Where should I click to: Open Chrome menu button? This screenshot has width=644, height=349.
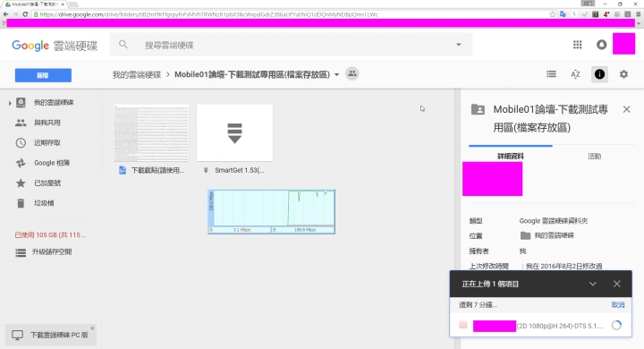click(639, 14)
